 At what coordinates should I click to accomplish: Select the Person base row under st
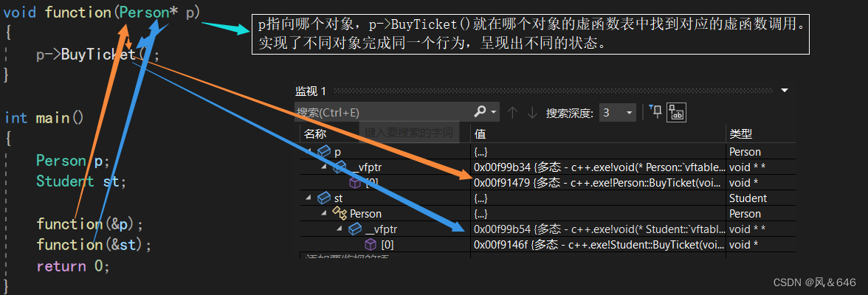548,214
